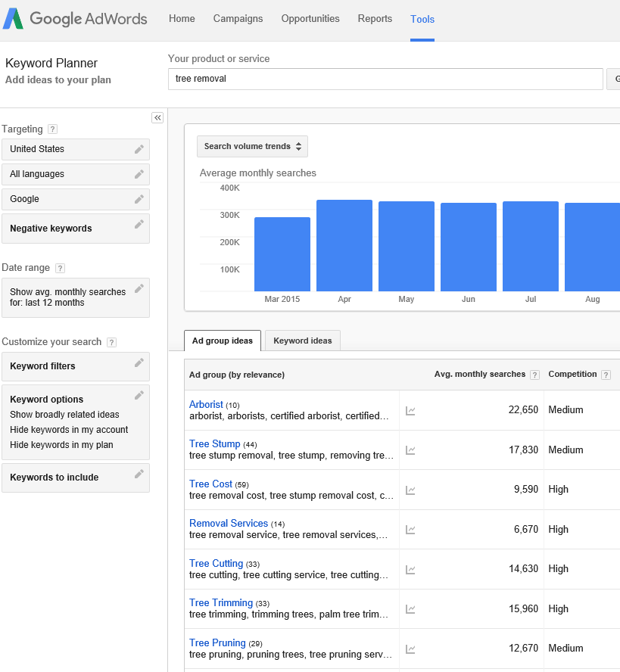Click the May chart bar
This screenshot has height=672, width=620.
pos(407,247)
